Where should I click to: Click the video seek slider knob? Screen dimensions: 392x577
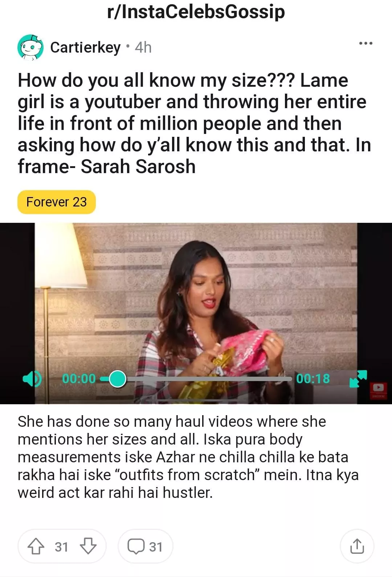coord(117,379)
